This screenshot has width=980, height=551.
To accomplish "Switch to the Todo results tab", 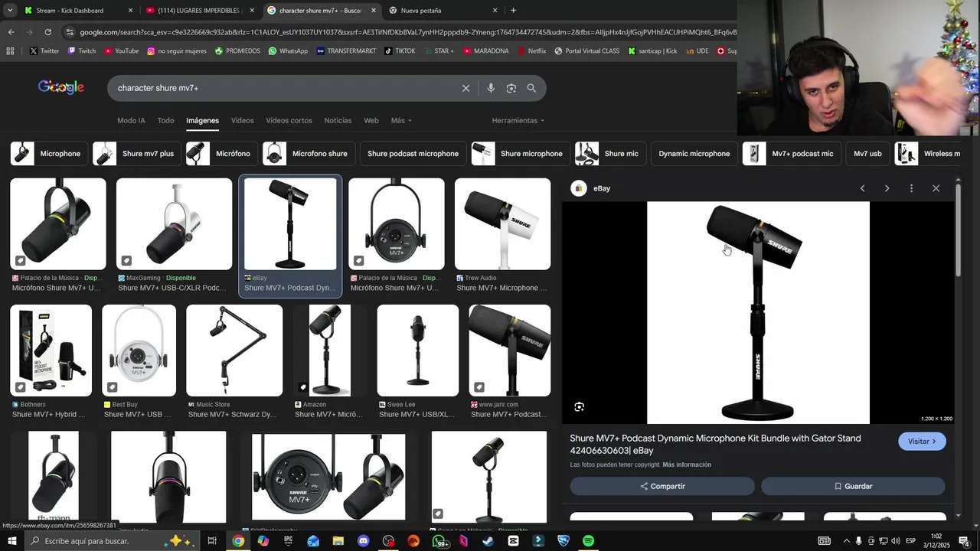I will tap(165, 121).
